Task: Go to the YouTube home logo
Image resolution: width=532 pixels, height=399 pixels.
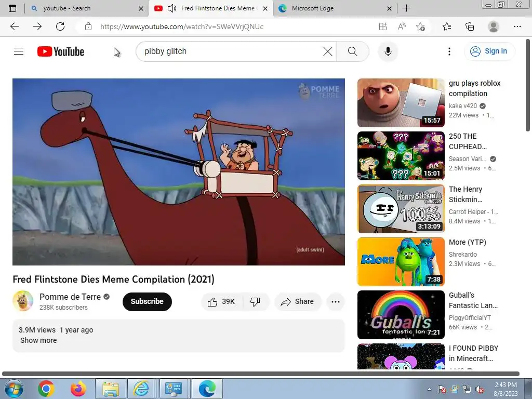Action: [61, 51]
